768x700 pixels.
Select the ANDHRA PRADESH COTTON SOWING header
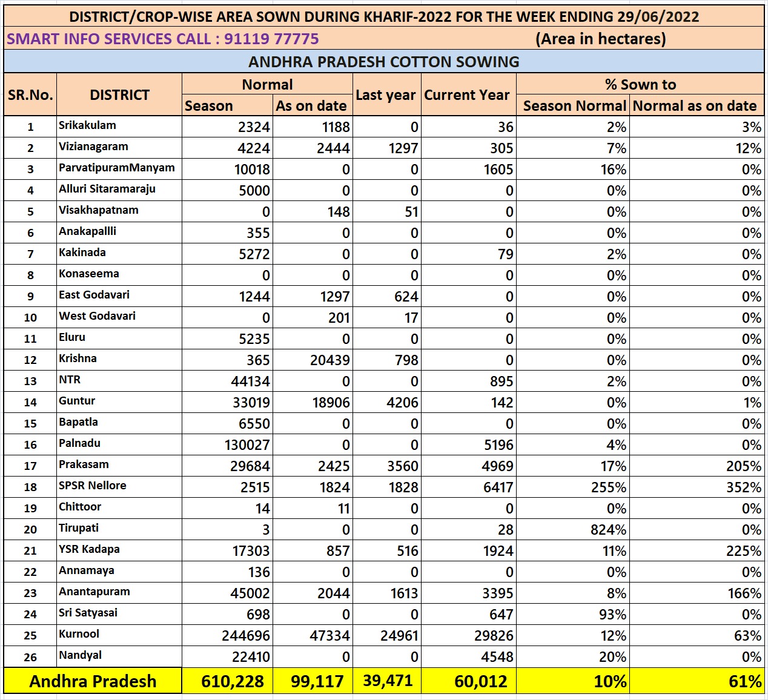pyautogui.click(x=384, y=61)
